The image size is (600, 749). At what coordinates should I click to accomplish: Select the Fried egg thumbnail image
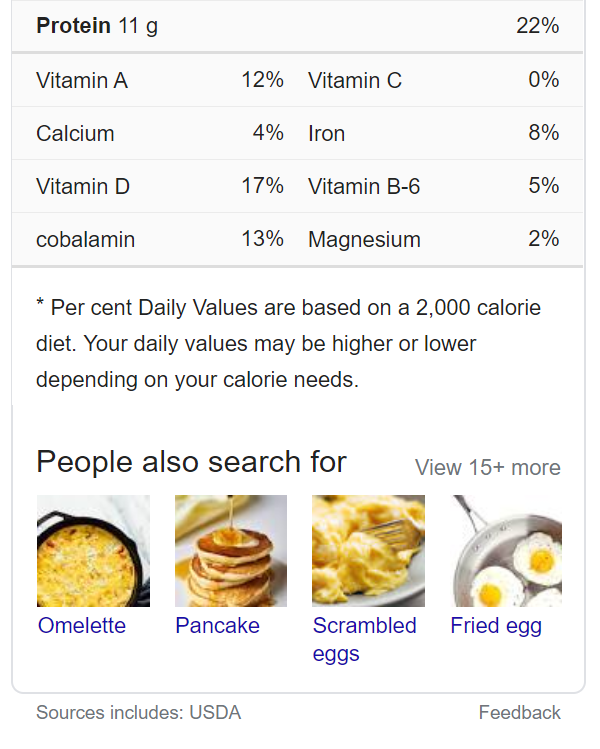click(x=505, y=551)
